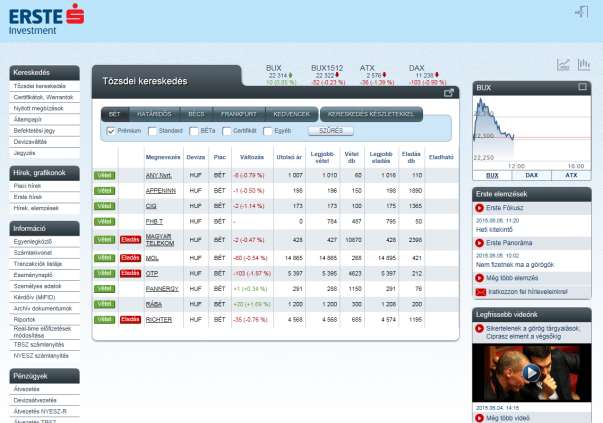Enable the BÉTa filter checkbox
603x423 pixels.
[194, 131]
